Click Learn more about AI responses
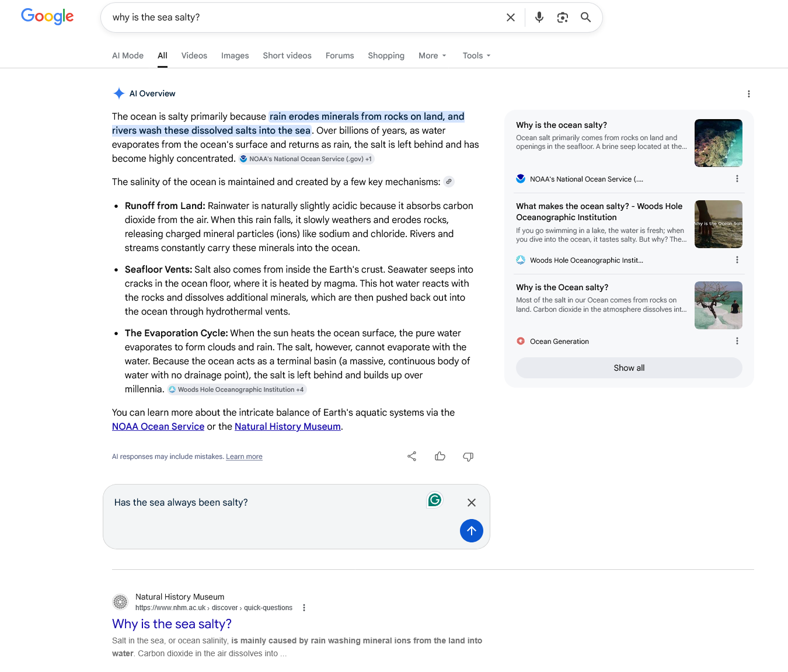This screenshot has width=788, height=672. [244, 457]
